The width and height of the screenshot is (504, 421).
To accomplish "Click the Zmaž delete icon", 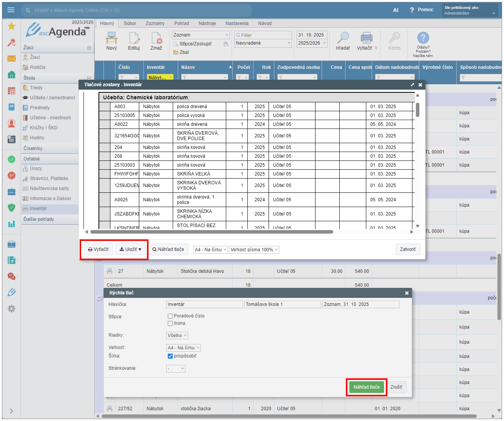I will tap(156, 38).
